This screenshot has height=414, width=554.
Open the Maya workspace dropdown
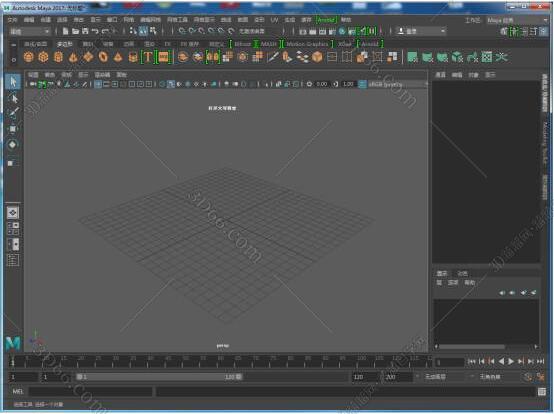517,20
